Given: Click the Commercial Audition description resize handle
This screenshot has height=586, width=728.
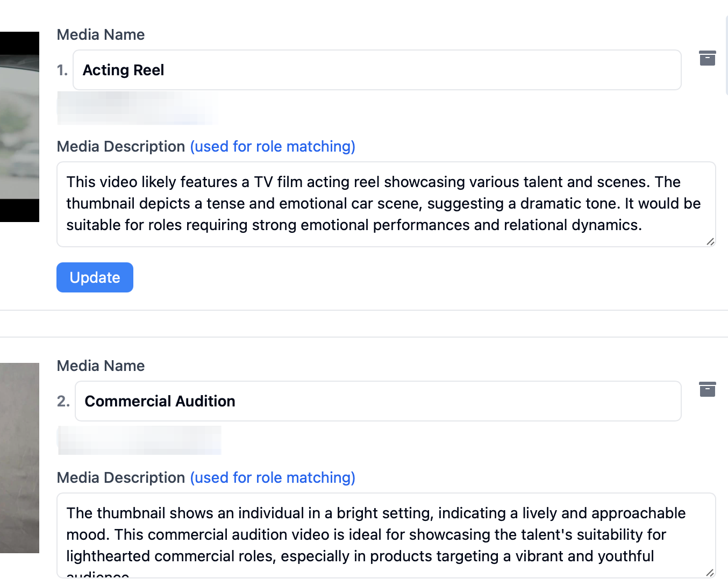Looking at the screenshot, I should pyautogui.click(x=710, y=573).
